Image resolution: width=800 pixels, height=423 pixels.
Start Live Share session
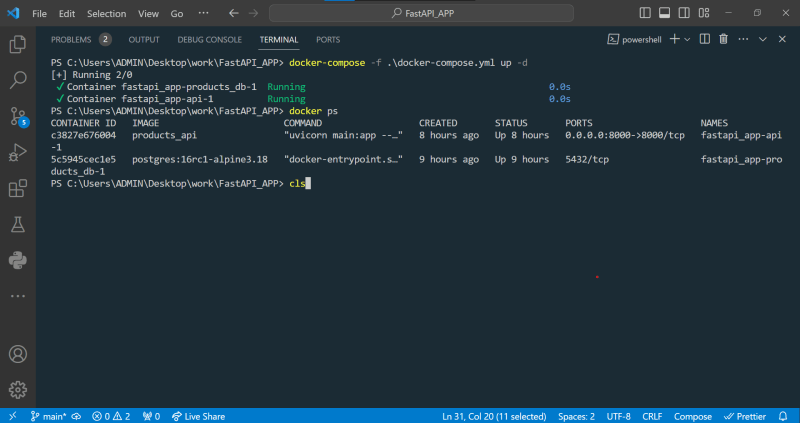point(198,416)
